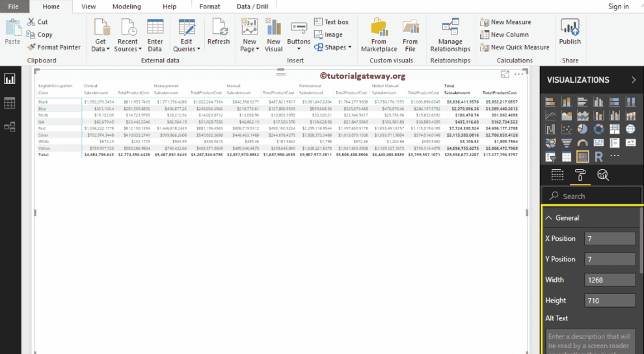Switch to Report view in sidebar

point(10,79)
